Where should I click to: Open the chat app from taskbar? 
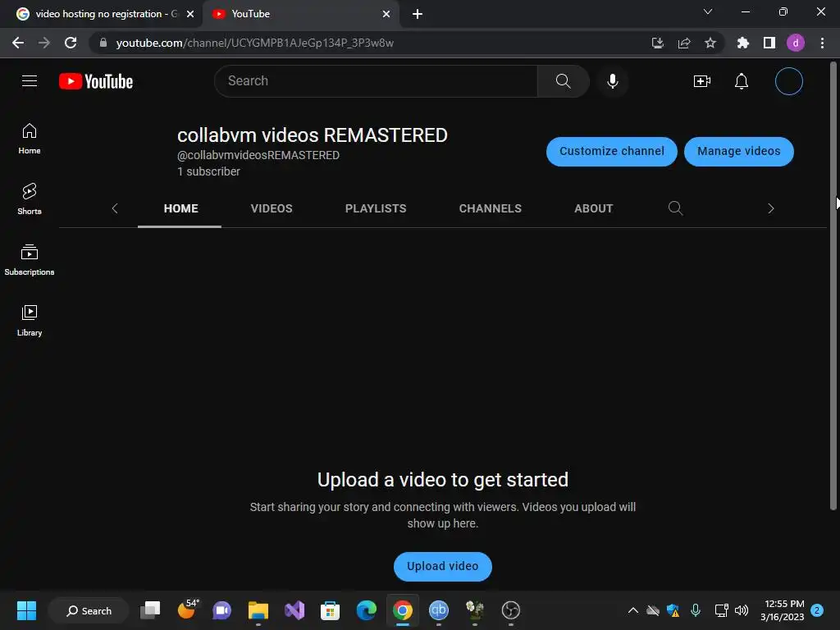tap(221, 610)
